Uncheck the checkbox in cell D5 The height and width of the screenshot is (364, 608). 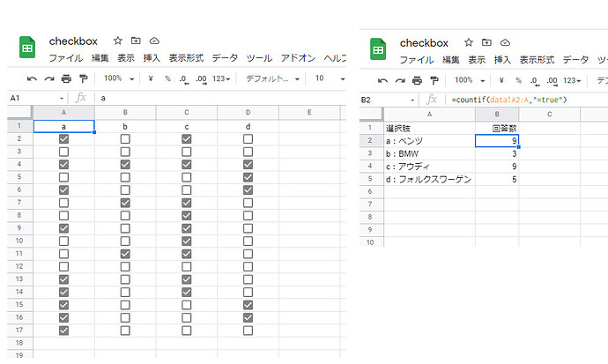(x=248, y=177)
